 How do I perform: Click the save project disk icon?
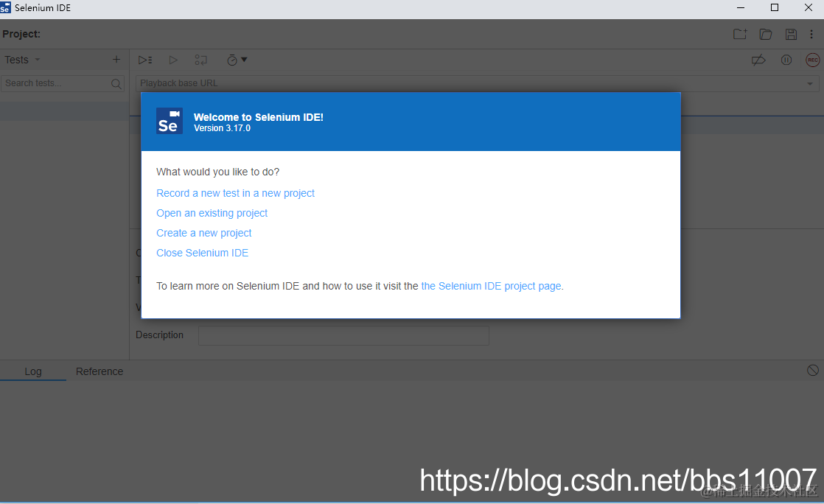pos(791,34)
